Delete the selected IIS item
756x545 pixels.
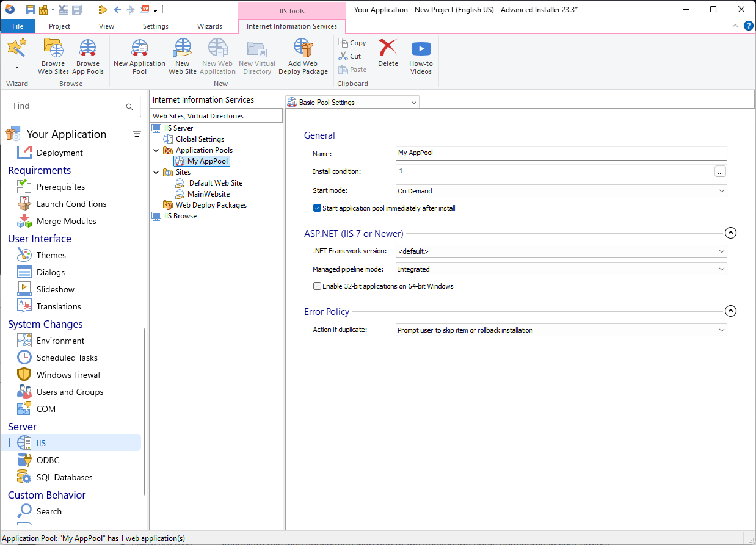[388, 53]
